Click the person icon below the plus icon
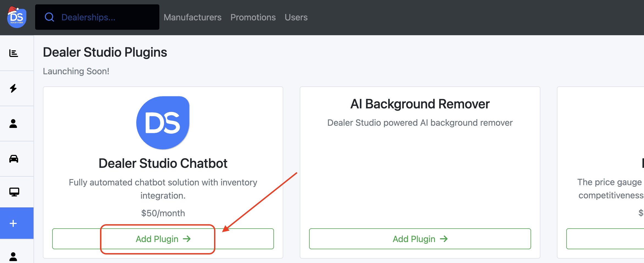Image resolution: width=644 pixels, height=263 pixels. point(13,256)
